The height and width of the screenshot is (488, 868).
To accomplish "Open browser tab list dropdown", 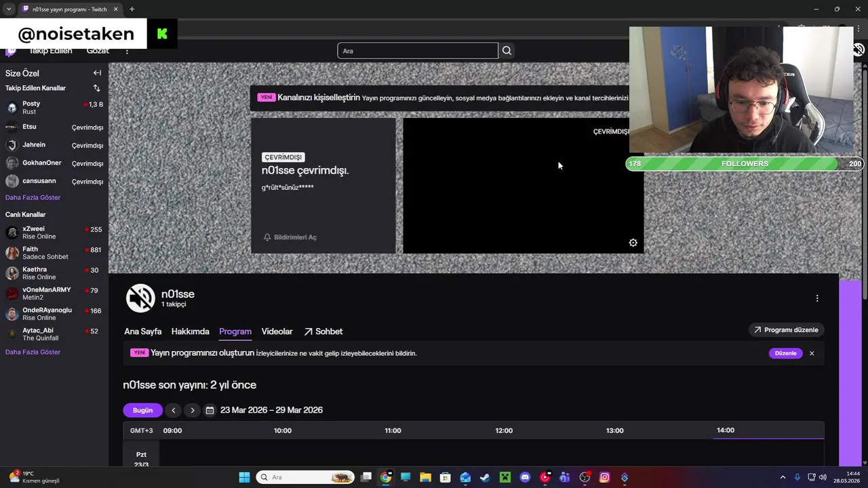I will click(x=9, y=9).
